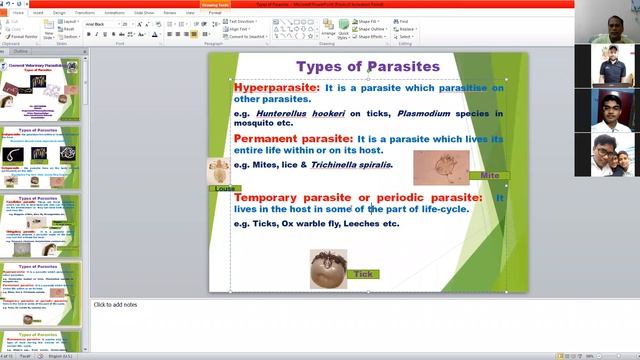Image resolution: width=640 pixels, height=360 pixels.
Task: Click the columns icon in Paragraph group
Action: coord(205,34)
